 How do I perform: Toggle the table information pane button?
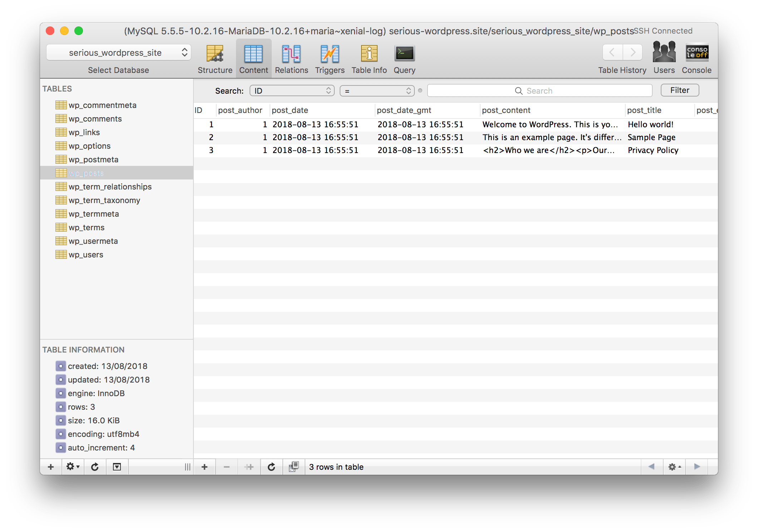(117, 467)
